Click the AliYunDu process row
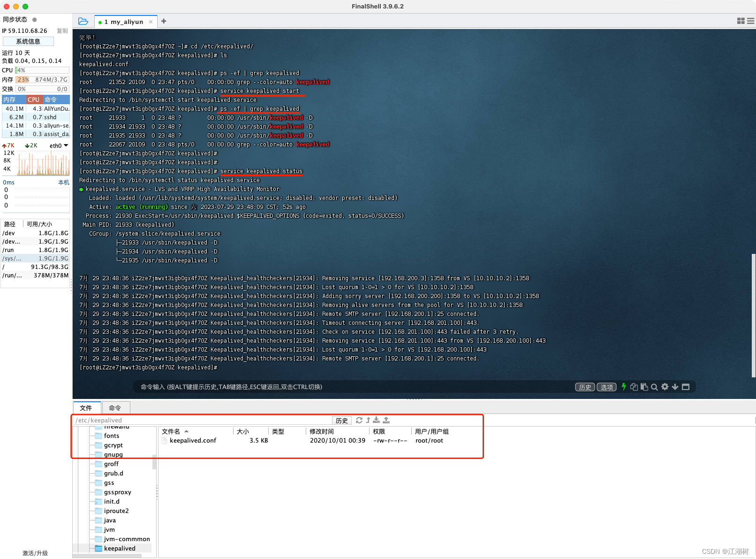The height and width of the screenshot is (559, 756). coord(36,108)
